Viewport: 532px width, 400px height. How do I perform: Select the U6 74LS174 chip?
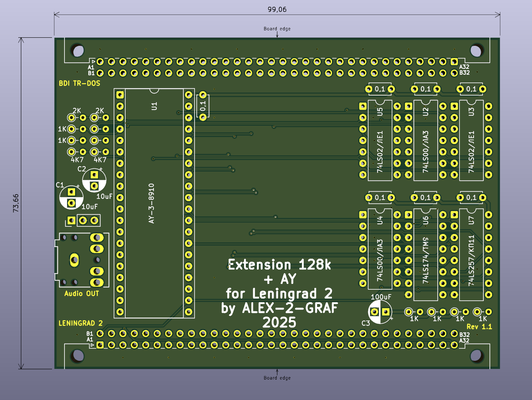click(x=425, y=255)
